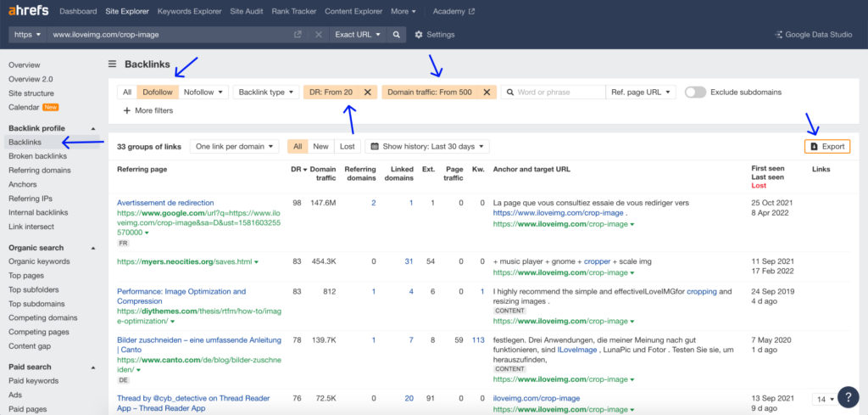Collapse the Organic search section
This screenshot has width=868, height=415.
click(x=93, y=248)
